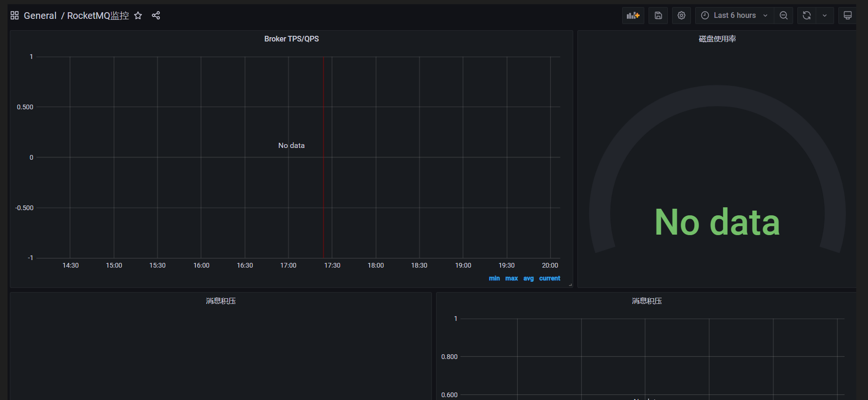Viewport: 868px width, 400px height.
Task: Open dashboard settings gear
Action: pos(681,16)
